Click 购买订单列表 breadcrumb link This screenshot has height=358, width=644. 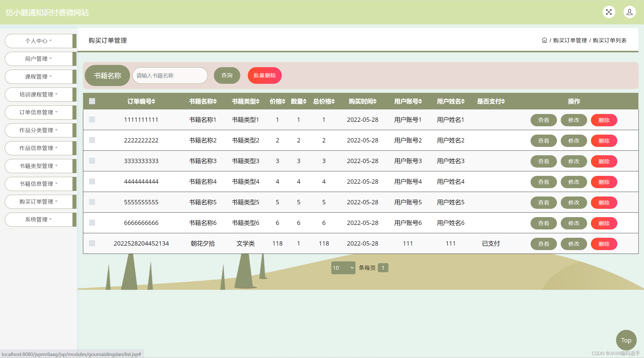(610, 40)
